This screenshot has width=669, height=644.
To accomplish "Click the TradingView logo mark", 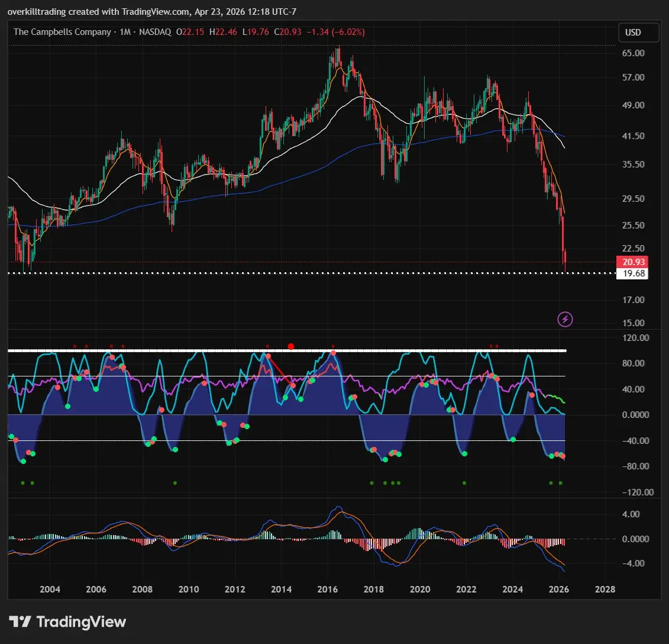I will [20, 622].
